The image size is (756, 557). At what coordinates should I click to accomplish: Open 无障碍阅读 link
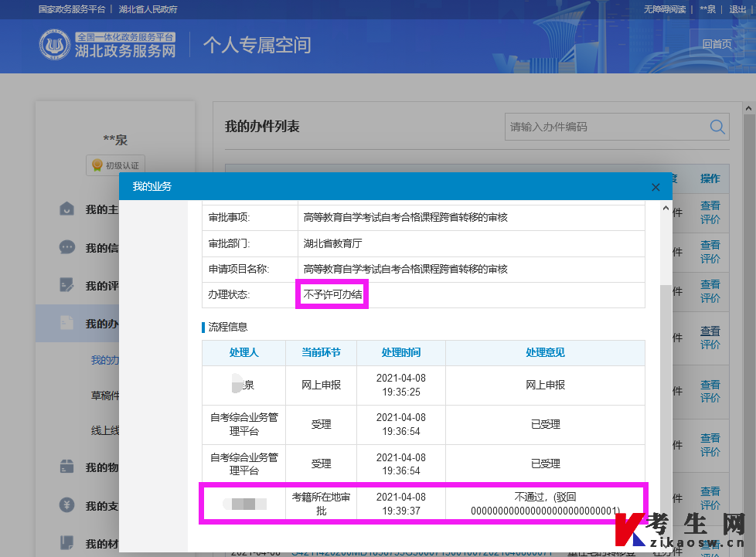pos(665,9)
